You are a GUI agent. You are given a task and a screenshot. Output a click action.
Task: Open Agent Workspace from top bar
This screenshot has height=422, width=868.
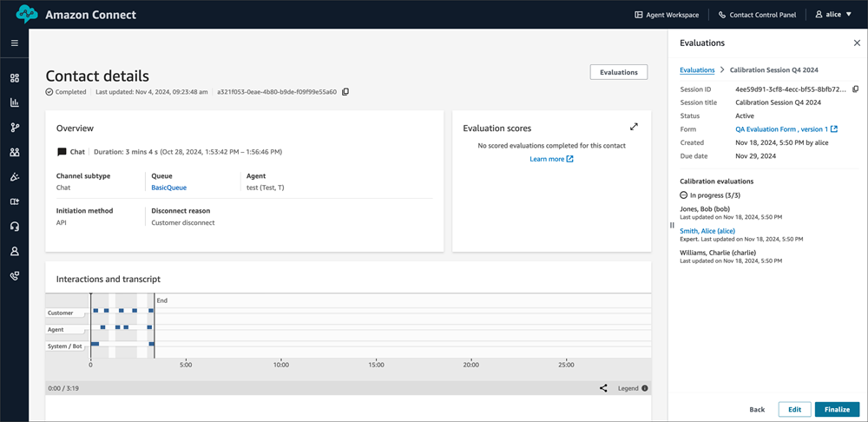(666, 15)
